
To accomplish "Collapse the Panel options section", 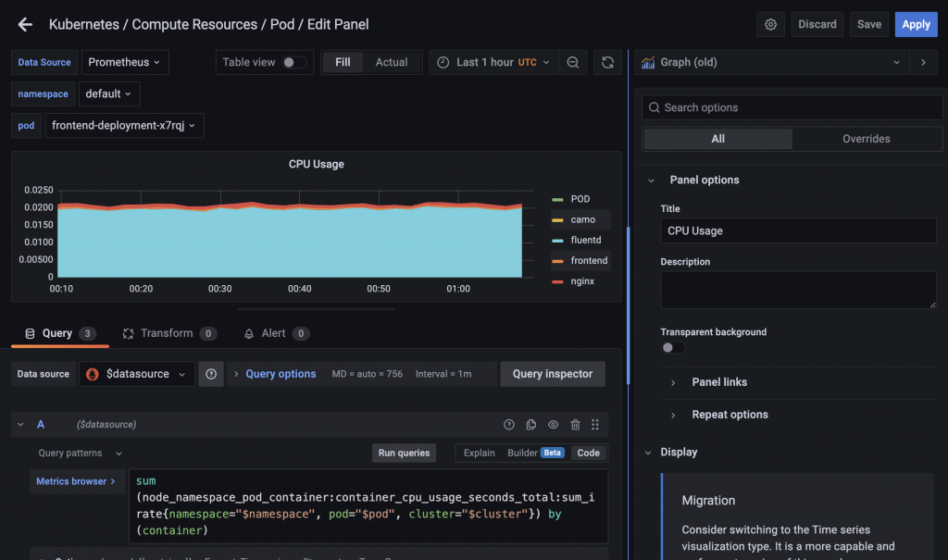I will pyautogui.click(x=651, y=180).
